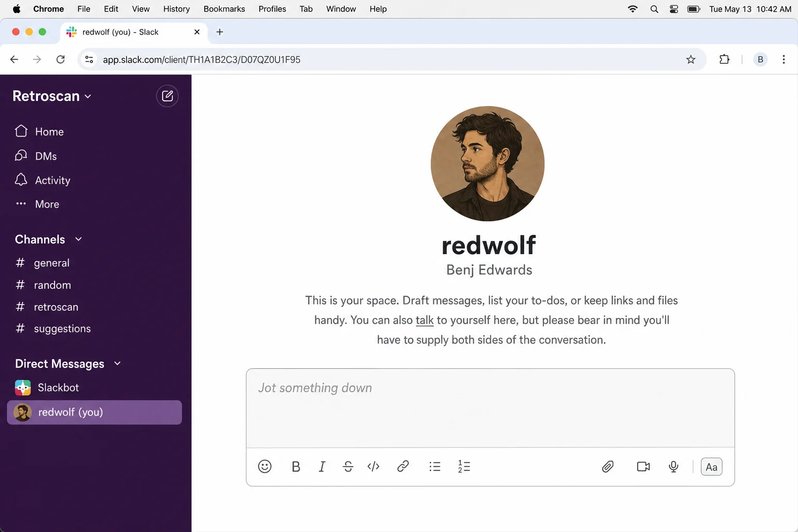View site information icon in address bar

(x=89, y=59)
